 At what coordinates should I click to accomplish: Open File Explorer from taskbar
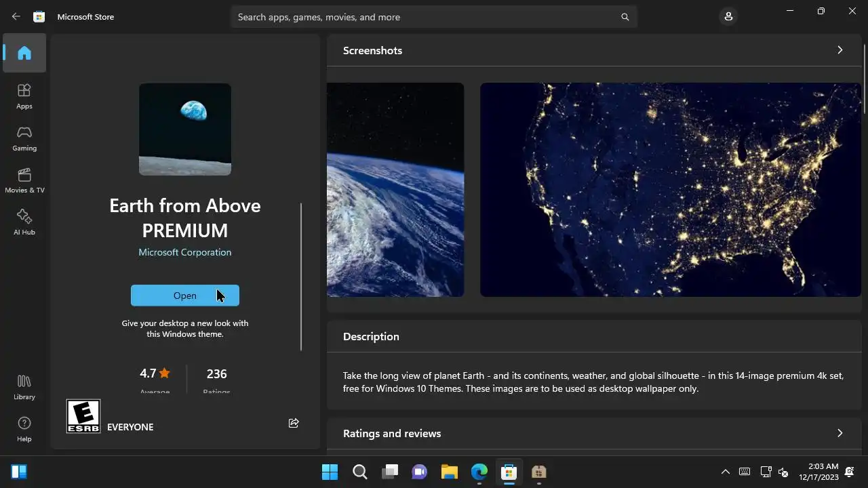[x=450, y=472]
